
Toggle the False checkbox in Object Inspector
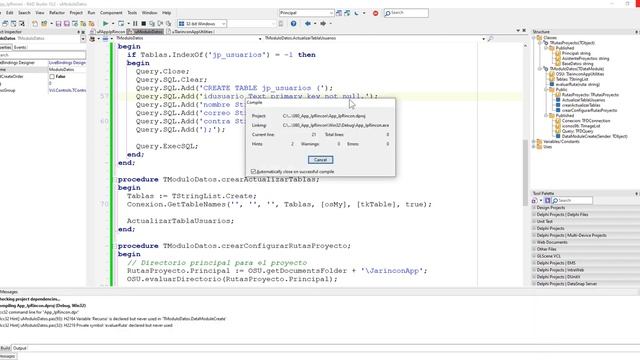pos(52,76)
